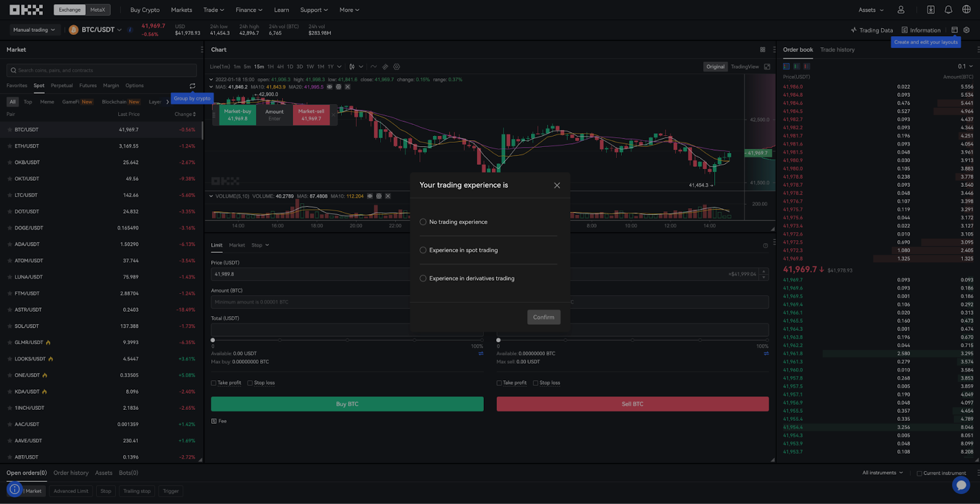Enable Stop loss on the buy side

click(250, 383)
